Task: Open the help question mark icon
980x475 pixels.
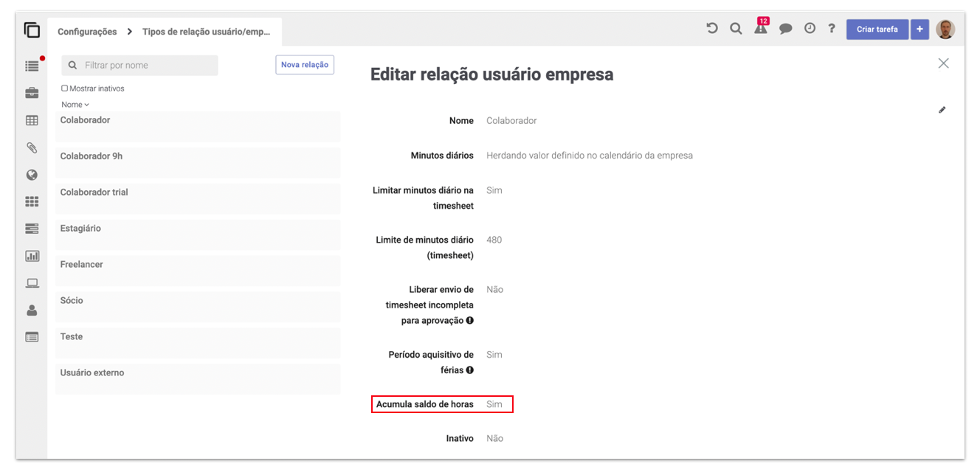Action: (832, 29)
